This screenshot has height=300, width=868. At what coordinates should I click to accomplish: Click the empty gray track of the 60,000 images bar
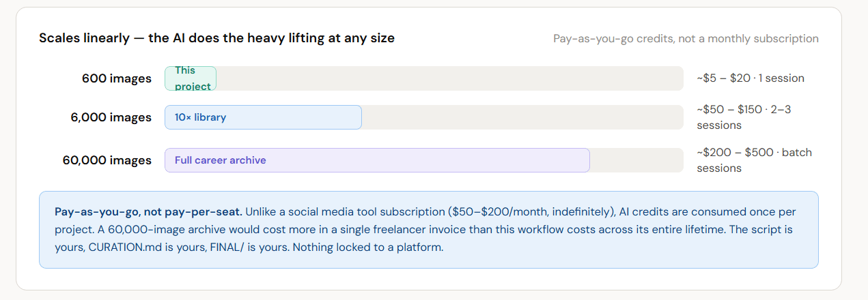click(636, 160)
